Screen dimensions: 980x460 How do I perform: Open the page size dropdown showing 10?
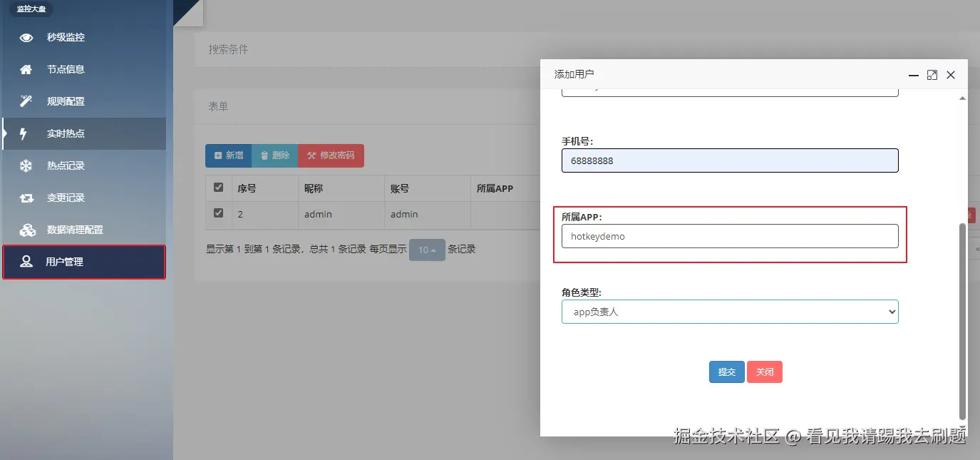point(427,250)
